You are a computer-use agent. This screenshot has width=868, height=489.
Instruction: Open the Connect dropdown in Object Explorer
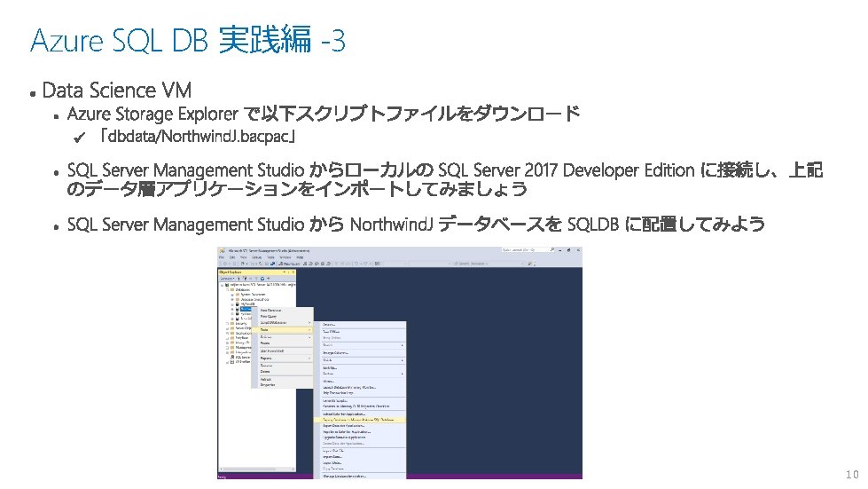(x=228, y=279)
